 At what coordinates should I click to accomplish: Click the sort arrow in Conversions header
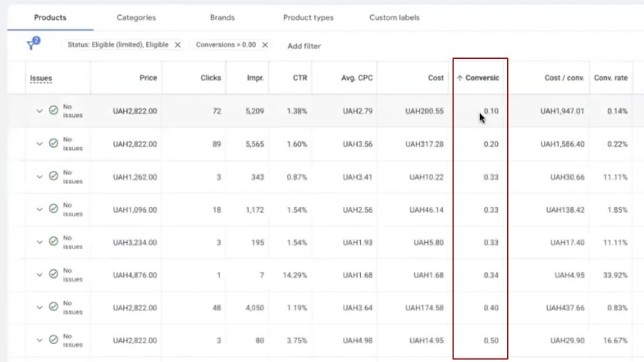click(460, 78)
